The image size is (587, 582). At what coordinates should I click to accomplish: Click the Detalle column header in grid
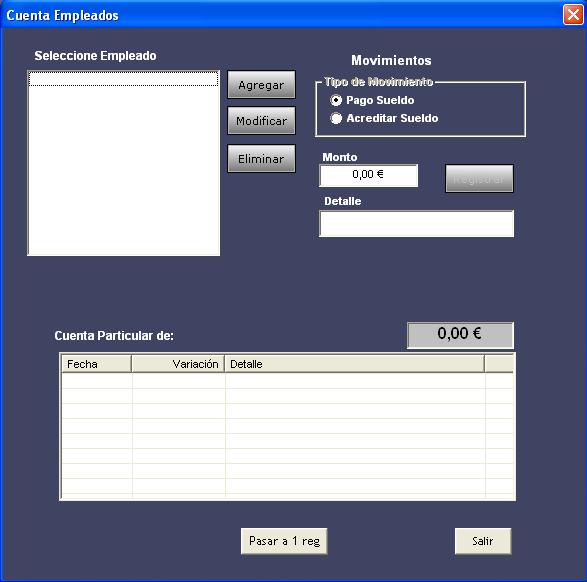tap(355, 364)
